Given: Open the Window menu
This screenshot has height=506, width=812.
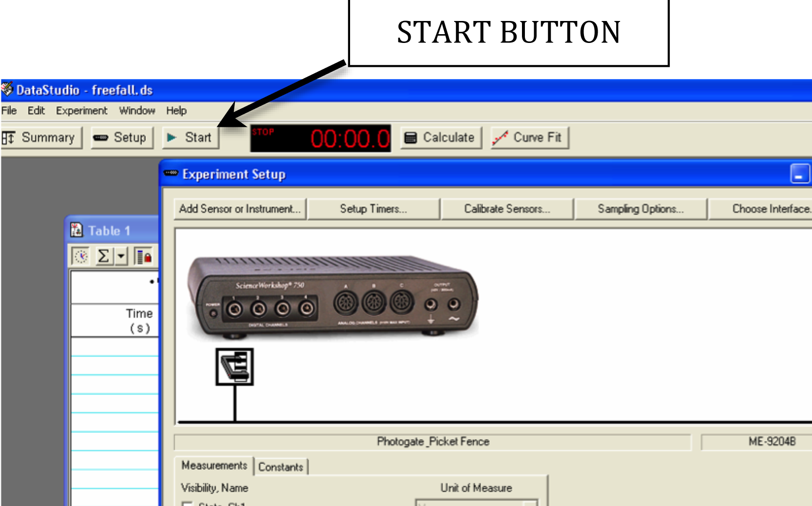Looking at the screenshot, I should 137,111.
